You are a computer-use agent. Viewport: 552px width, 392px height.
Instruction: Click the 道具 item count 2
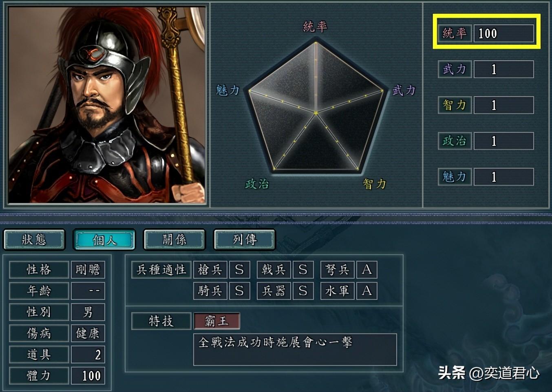point(88,355)
